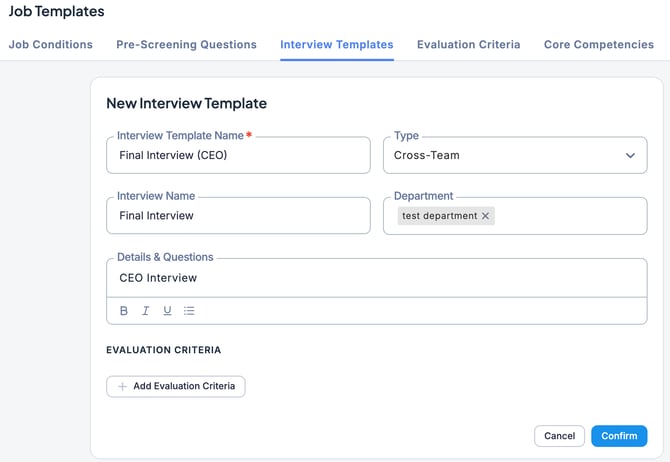Click the Interview Template Name field
Viewport: 670px width, 462px height.
pyautogui.click(x=238, y=156)
